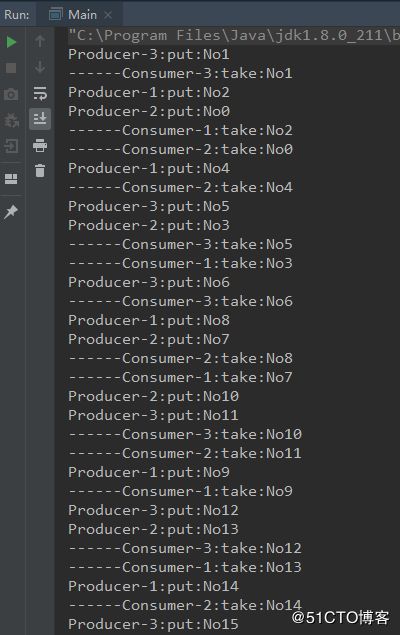
Task: Stop the running process with the square icon
Action: pos(11,68)
